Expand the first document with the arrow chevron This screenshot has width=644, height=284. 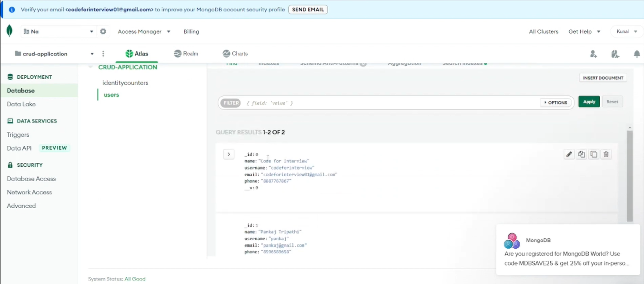coord(229,154)
